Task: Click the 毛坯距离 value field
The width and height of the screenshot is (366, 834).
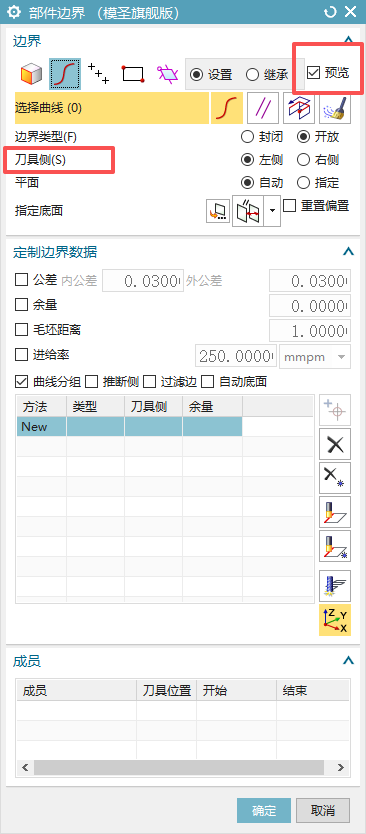Action: [310, 331]
